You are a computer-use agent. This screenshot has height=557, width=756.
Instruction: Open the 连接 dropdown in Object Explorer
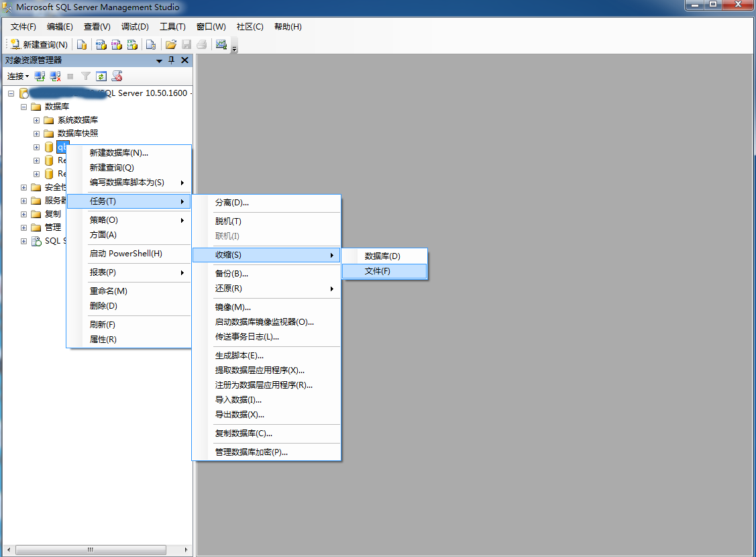point(18,77)
